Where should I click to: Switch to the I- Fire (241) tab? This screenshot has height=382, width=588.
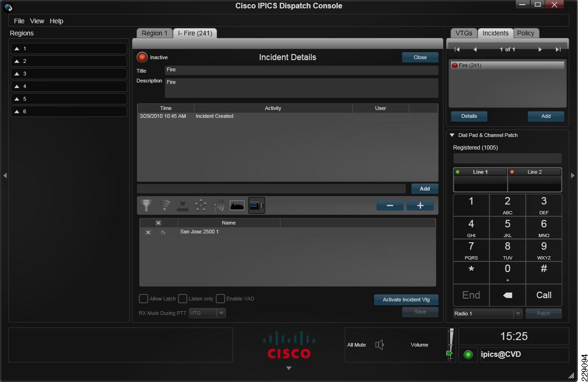pos(195,33)
